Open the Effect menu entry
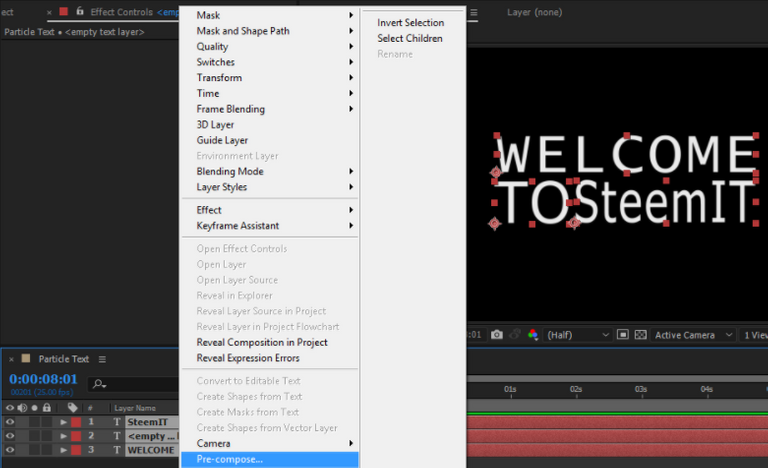The width and height of the screenshot is (768, 468). (x=270, y=210)
